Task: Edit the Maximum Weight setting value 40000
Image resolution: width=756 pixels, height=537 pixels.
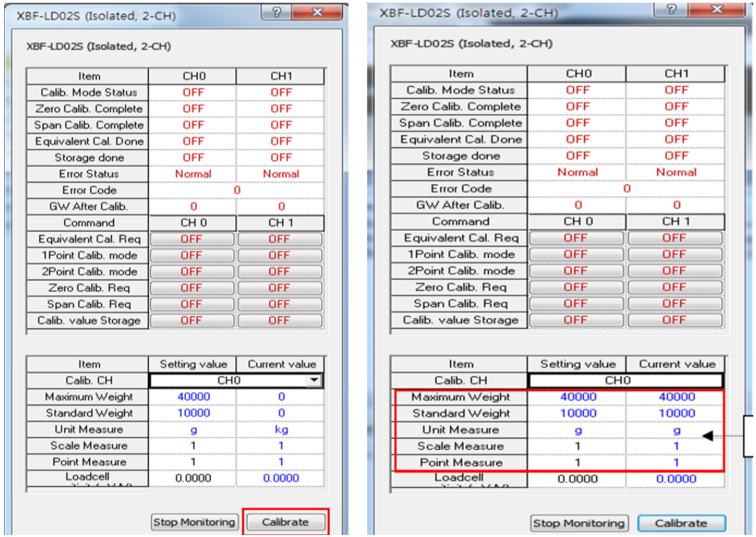Action: tap(195, 396)
